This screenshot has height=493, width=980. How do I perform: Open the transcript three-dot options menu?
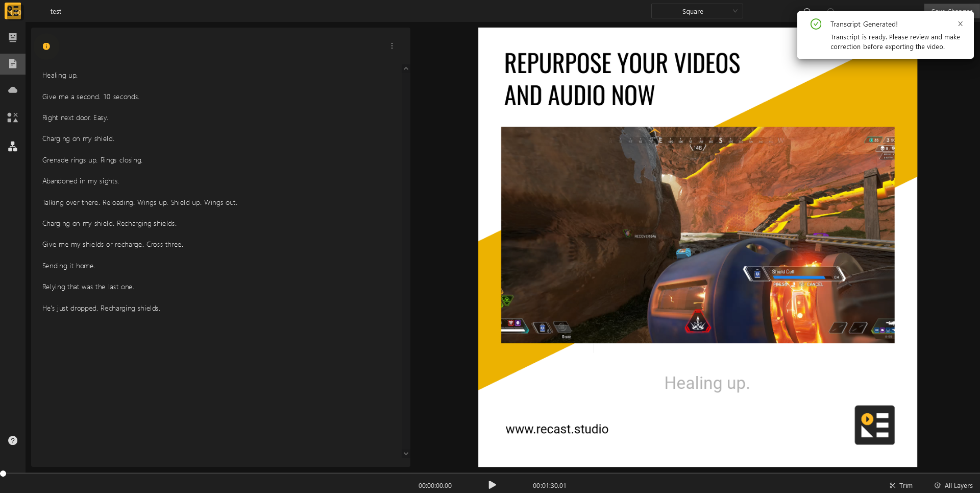pos(392,46)
